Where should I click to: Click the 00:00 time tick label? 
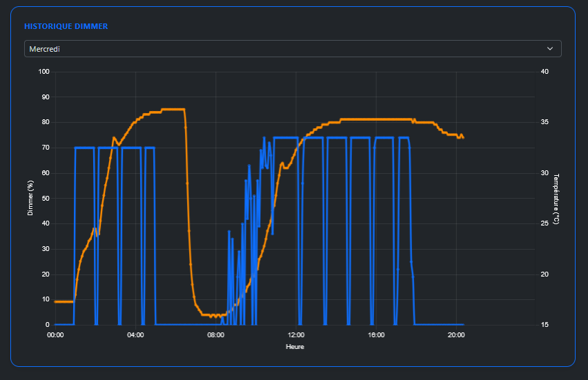(55, 335)
